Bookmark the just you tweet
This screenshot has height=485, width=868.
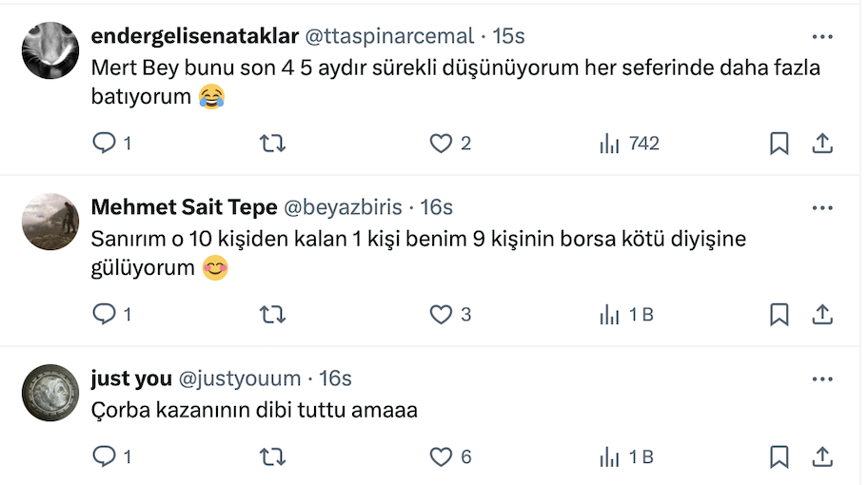[779, 457]
